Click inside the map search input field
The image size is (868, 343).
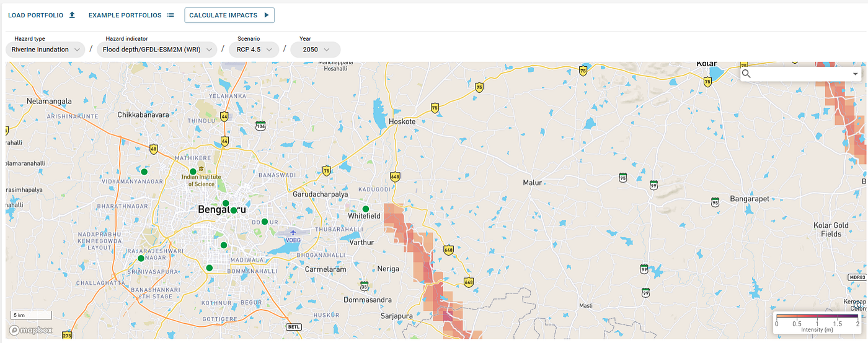click(800, 74)
